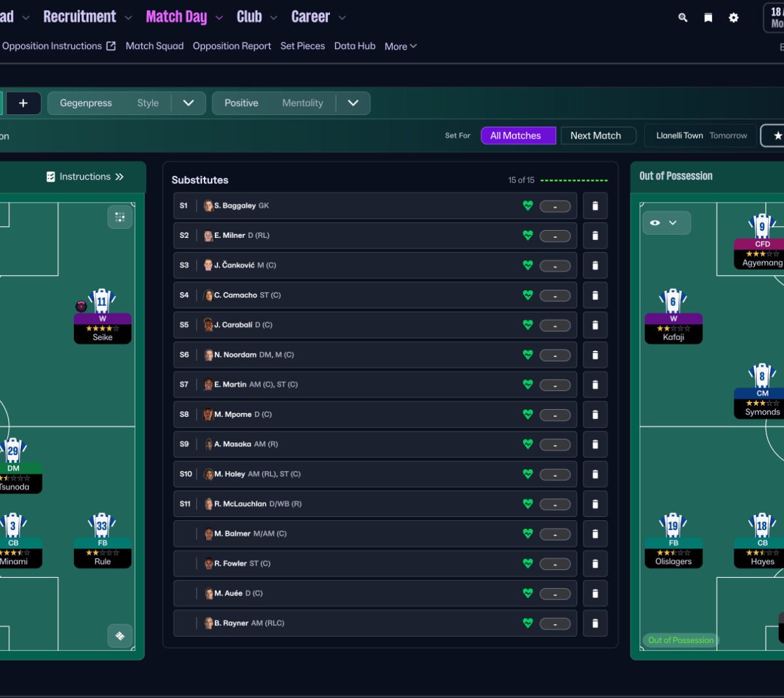The width and height of the screenshot is (784, 698).
Task: Click the grid icon on the pitch
Action: (x=120, y=217)
